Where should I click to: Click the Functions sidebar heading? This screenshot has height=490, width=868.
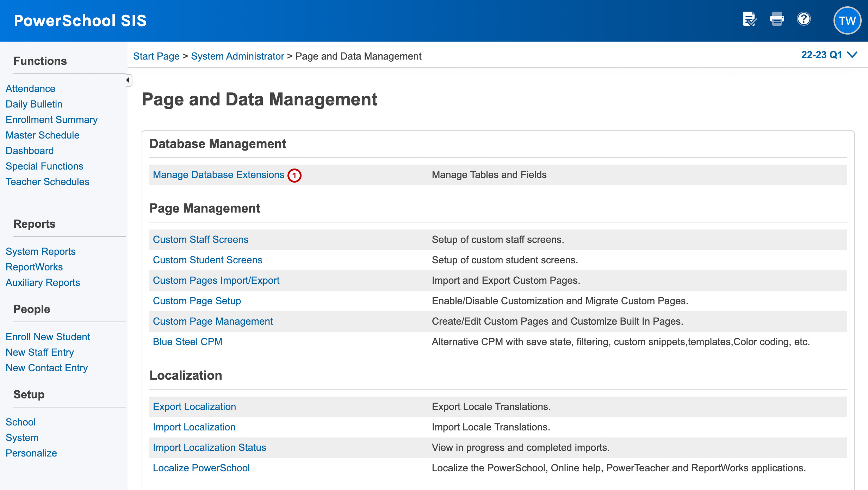(x=40, y=61)
